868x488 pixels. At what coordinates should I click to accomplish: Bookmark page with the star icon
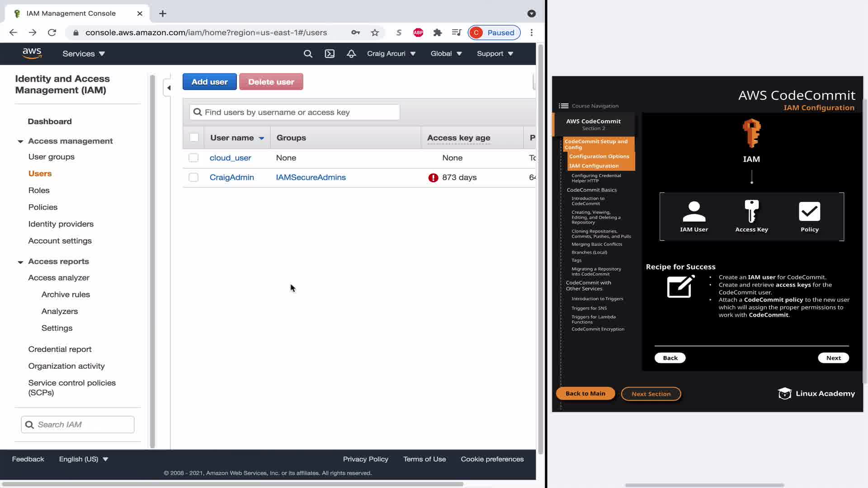[x=375, y=33]
